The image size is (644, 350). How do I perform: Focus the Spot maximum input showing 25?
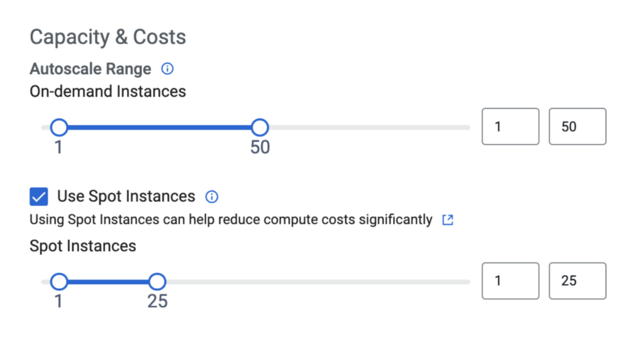click(578, 281)
